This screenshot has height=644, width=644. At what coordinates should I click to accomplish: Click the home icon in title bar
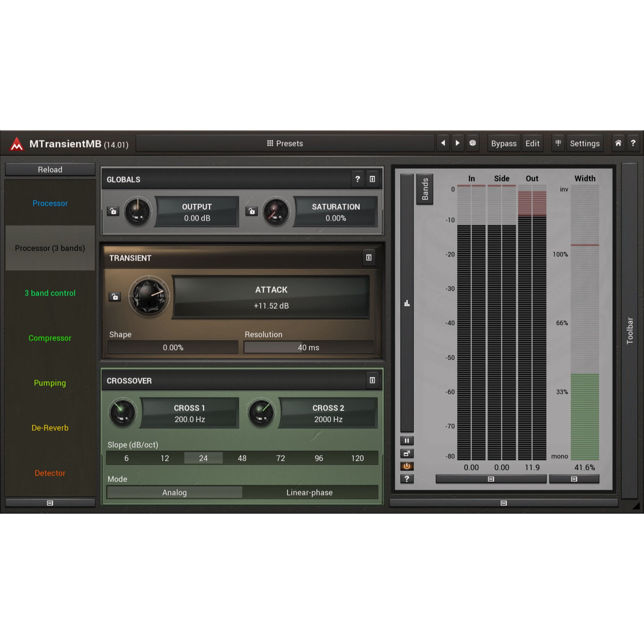click(618, 143)
